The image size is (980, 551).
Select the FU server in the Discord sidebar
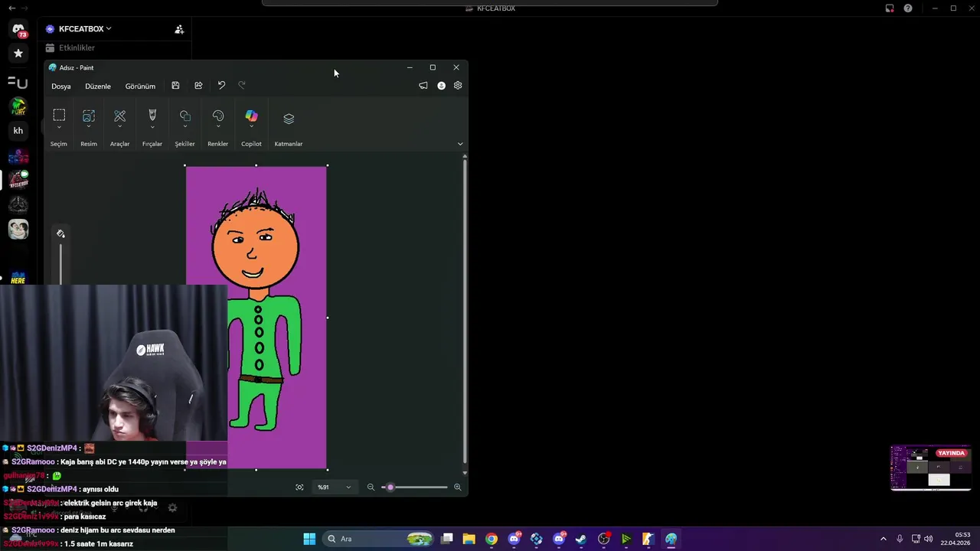pyautogui.click(x=18, y=82)
